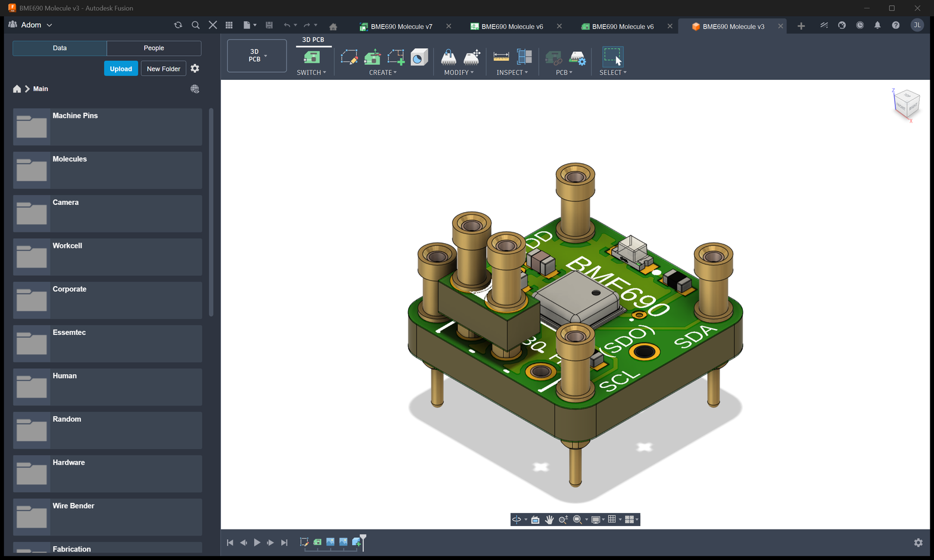Click the home icon in data panel breadcrumb
This screenshot has width=934, height=560.
point(17,89)
